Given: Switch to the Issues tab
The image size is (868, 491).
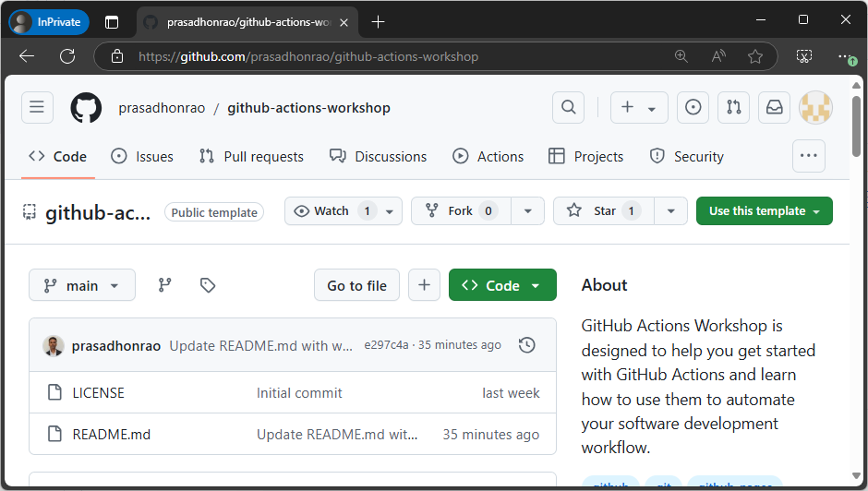Looking at the screenshot, I should (x=142, y=157).
